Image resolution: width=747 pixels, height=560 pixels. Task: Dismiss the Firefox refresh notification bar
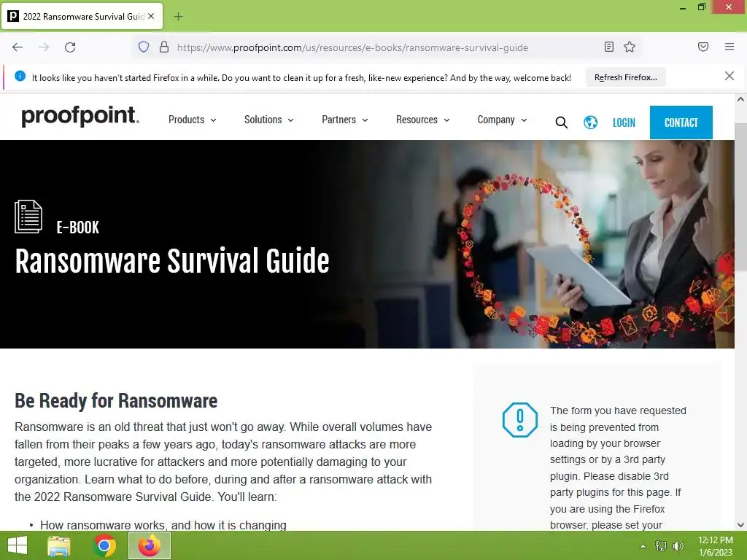729,76
